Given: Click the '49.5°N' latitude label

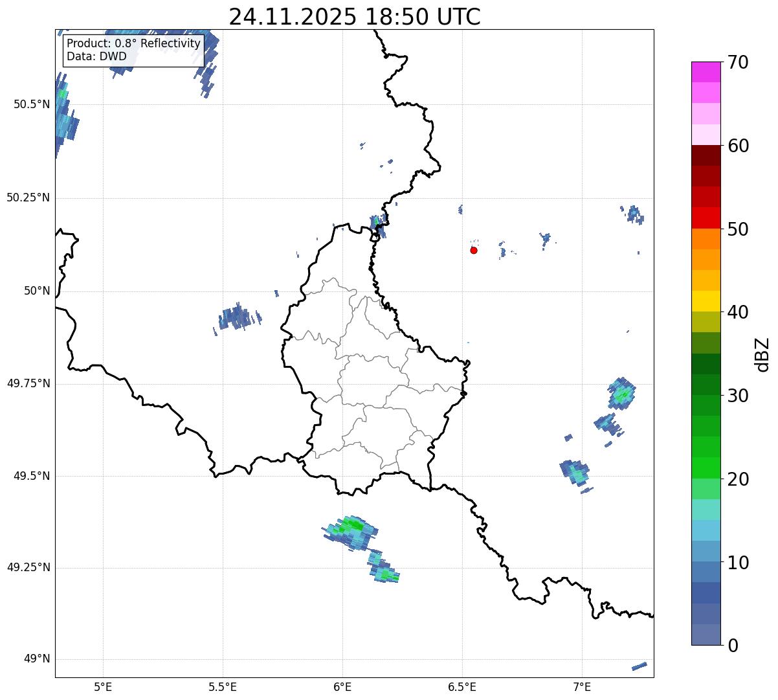Looking at the screenshot, I should pos(32,476).
